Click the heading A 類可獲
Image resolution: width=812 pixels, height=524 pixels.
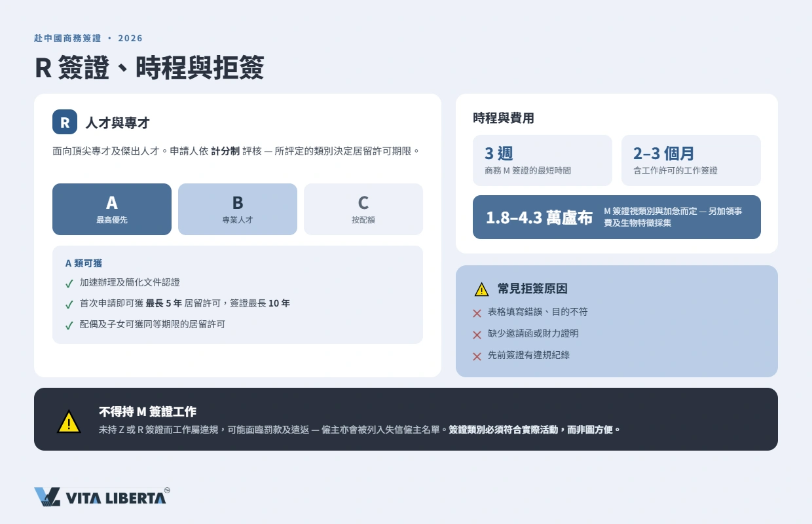[84, 263]
